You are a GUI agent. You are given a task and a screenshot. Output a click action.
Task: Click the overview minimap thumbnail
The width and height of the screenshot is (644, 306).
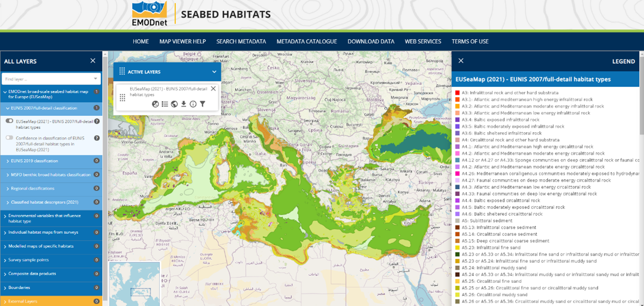tap(135, 283)
